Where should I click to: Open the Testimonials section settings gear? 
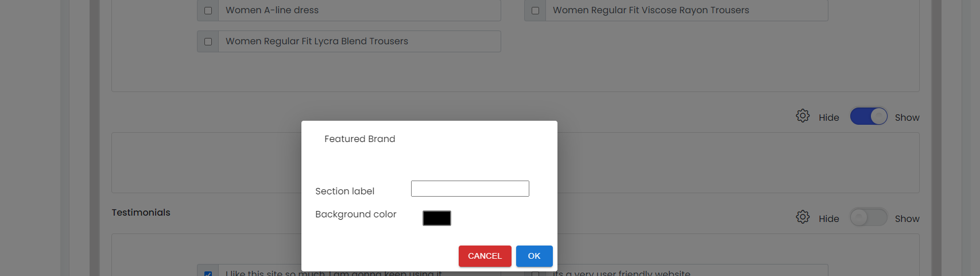click(x=803, y=217)
